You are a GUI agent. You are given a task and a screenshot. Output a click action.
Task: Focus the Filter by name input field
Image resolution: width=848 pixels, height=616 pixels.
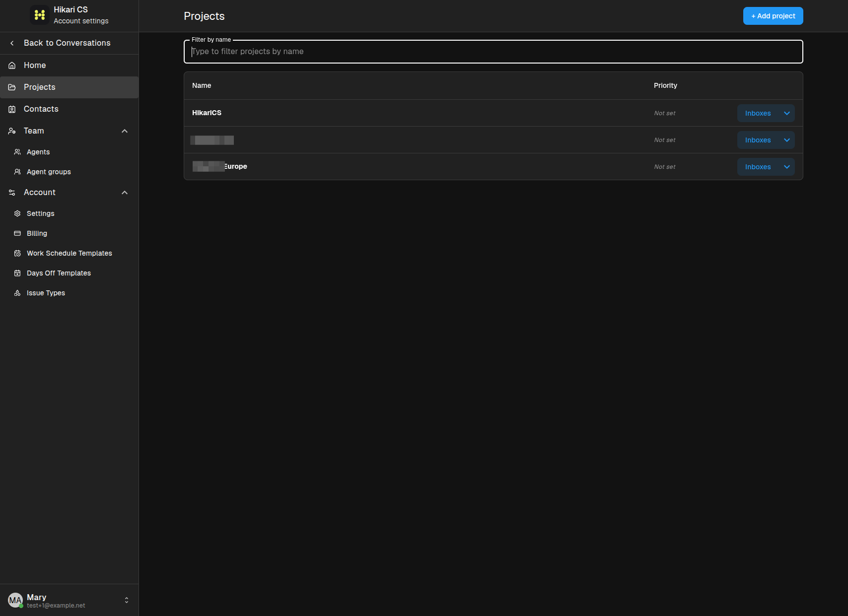pos(494,52)
